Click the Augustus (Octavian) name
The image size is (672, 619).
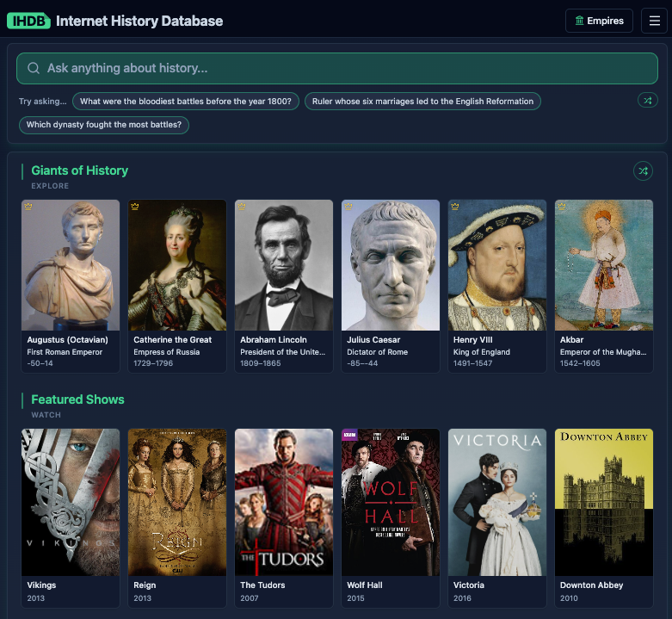68,340
